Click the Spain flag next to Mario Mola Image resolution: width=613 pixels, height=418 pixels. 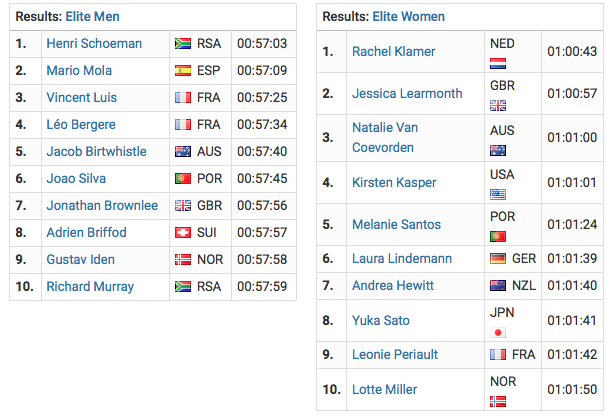(x=183, y=71)
